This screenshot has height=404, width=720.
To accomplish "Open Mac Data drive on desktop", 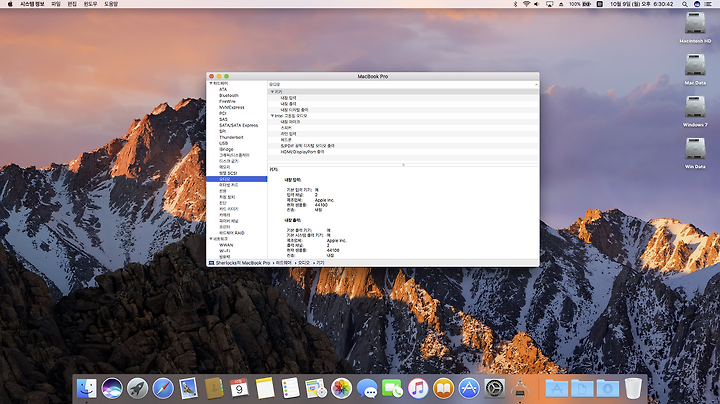I will click(695, 65).
